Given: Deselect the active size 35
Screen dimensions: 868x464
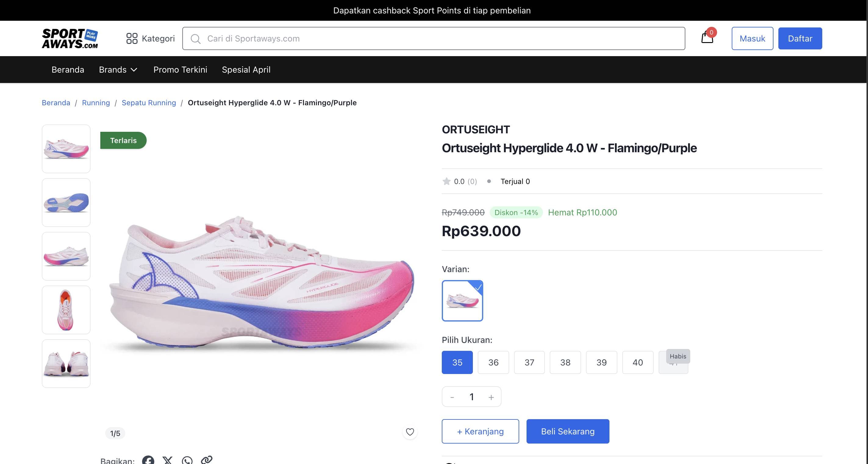Looking at the screenshot, I should [x=457, y=362].
